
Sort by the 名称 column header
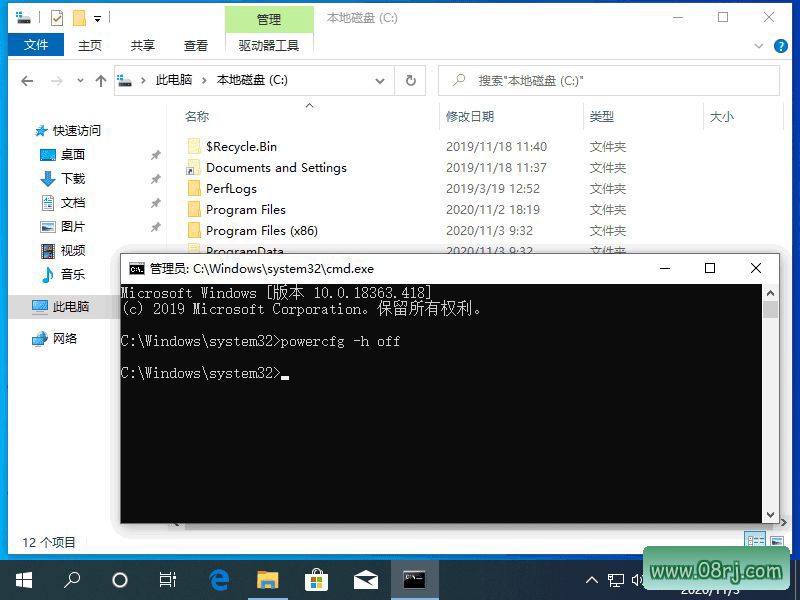[x=197, y=116]
